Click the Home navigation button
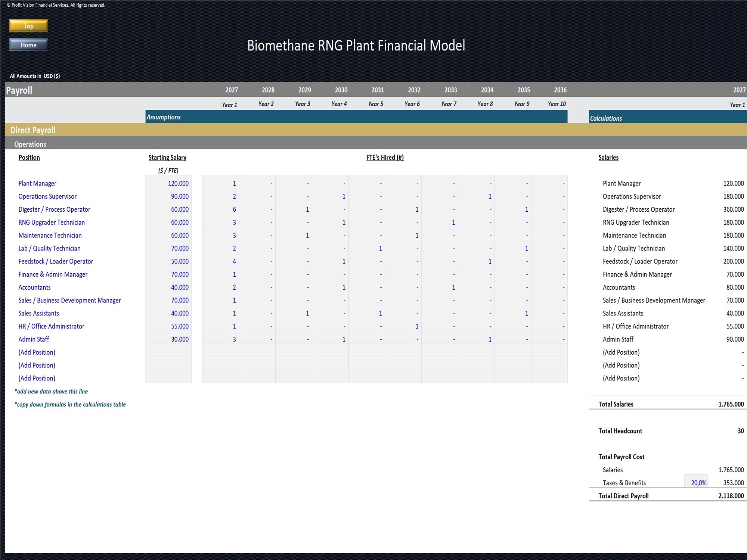This screenshot has width=747, height=560. (x=28, y=45)
